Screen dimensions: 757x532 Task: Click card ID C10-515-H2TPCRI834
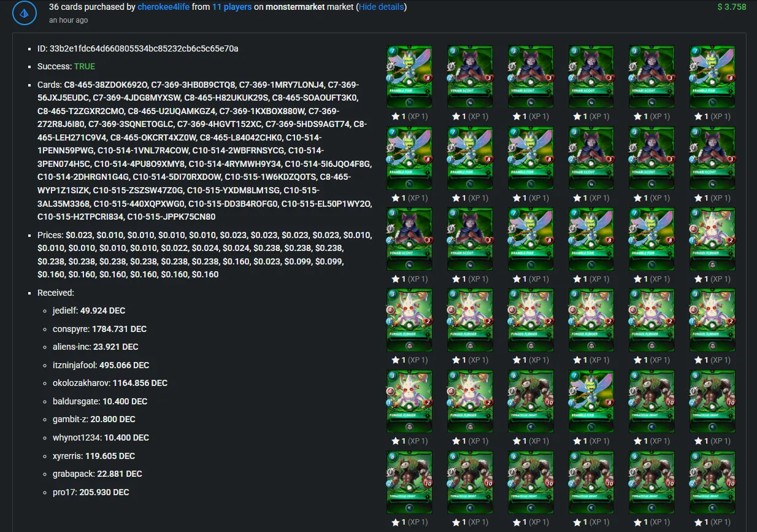(x=80, y=217)
